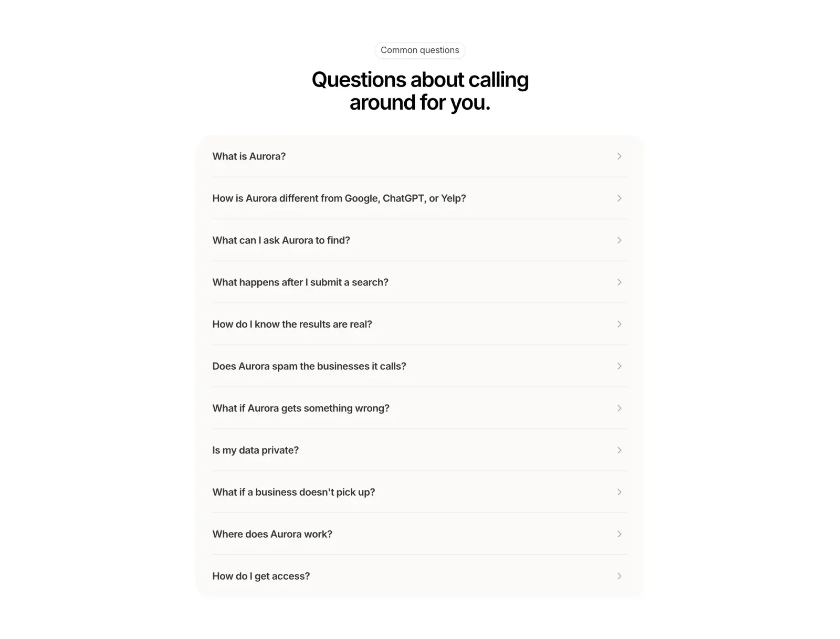Click chevron beside the 'submit a search' question
The width and height of the screenshot is (840, 639).
619,282
